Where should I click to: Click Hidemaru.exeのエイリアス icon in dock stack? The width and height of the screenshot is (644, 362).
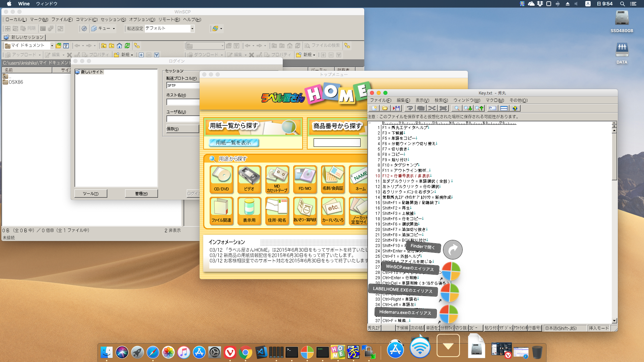coord(448,314)
